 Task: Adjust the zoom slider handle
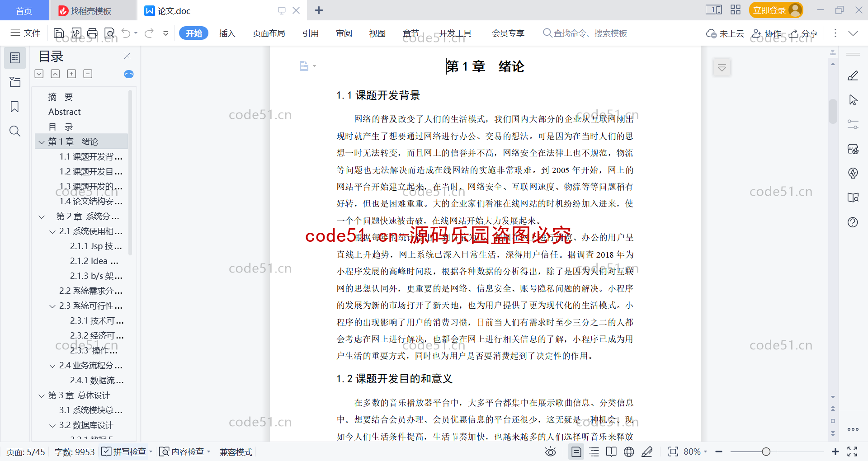(x=766, y=452)
